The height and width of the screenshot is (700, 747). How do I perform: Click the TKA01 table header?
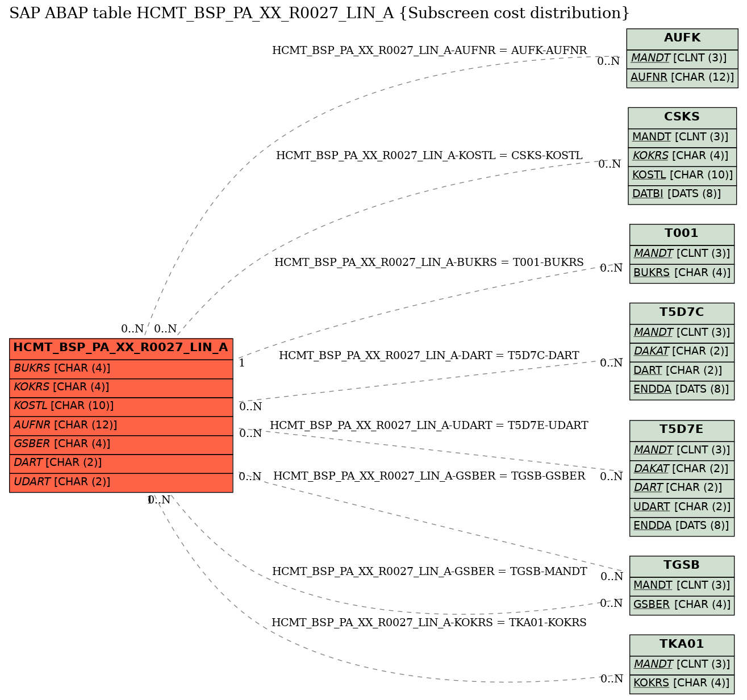point(682,644)
